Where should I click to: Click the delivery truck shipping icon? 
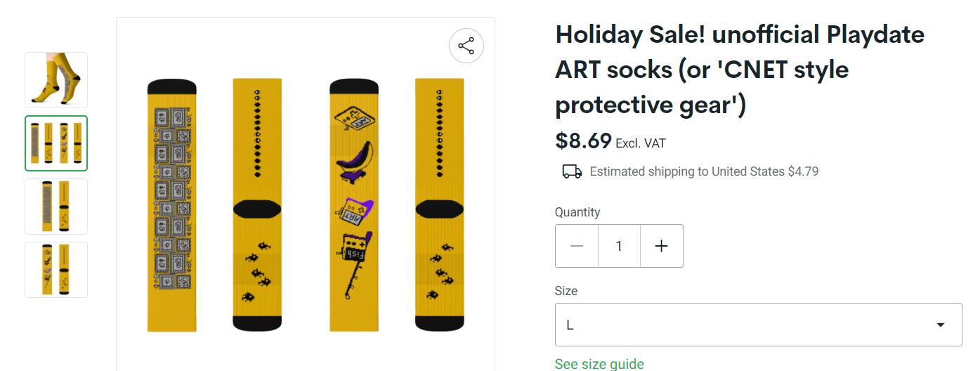pyautogui.click(x=572, y=171)
